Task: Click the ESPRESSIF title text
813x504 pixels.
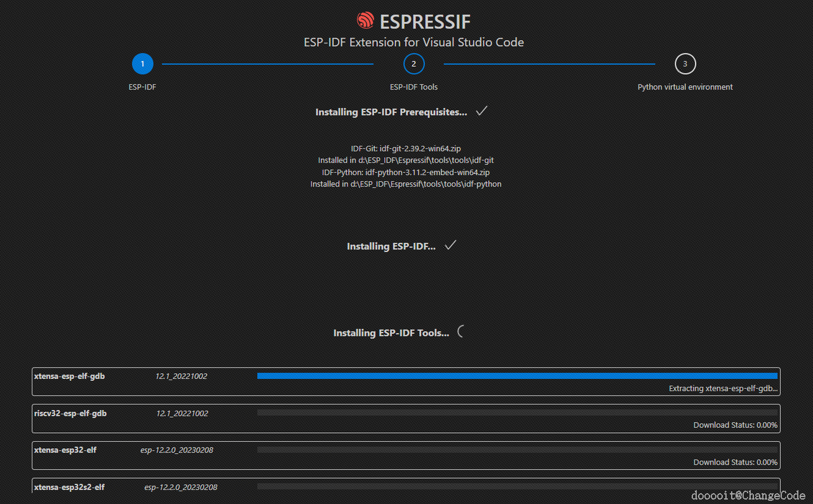Action: 425,22
